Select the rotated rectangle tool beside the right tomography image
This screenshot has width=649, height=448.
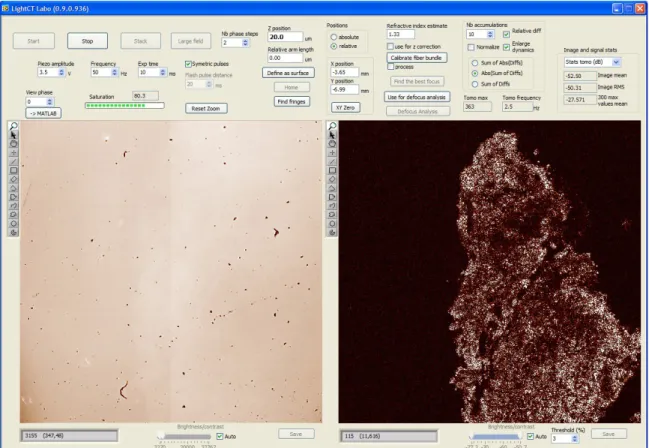[332, 179]
